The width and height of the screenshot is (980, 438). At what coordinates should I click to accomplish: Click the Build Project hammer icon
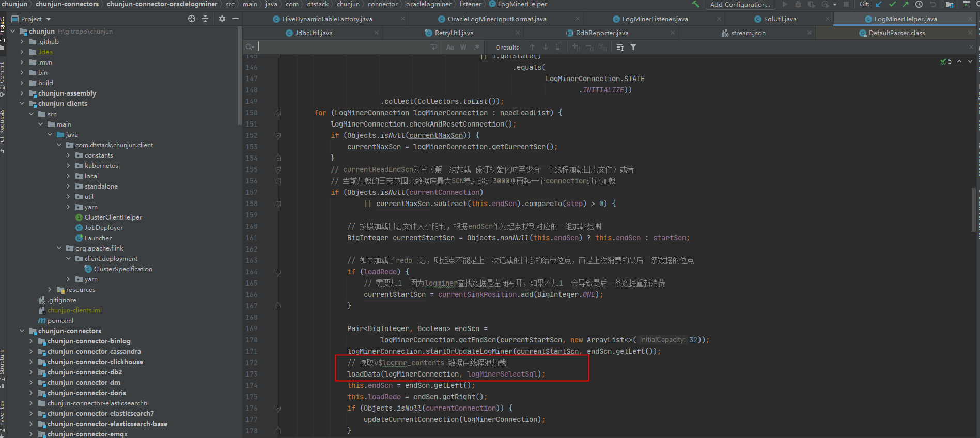(x=695, y=4)
